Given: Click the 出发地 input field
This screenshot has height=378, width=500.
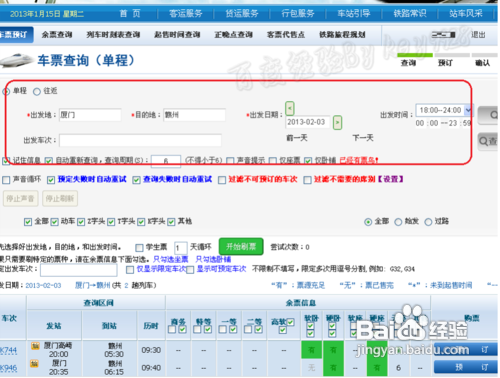Looking at the screenshot, I should tap(90, 115).
